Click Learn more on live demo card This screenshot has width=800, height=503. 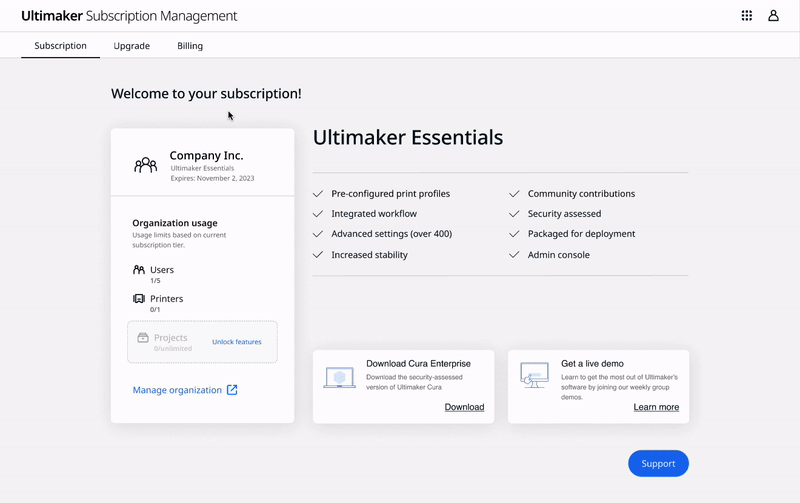tap(656, 407)
